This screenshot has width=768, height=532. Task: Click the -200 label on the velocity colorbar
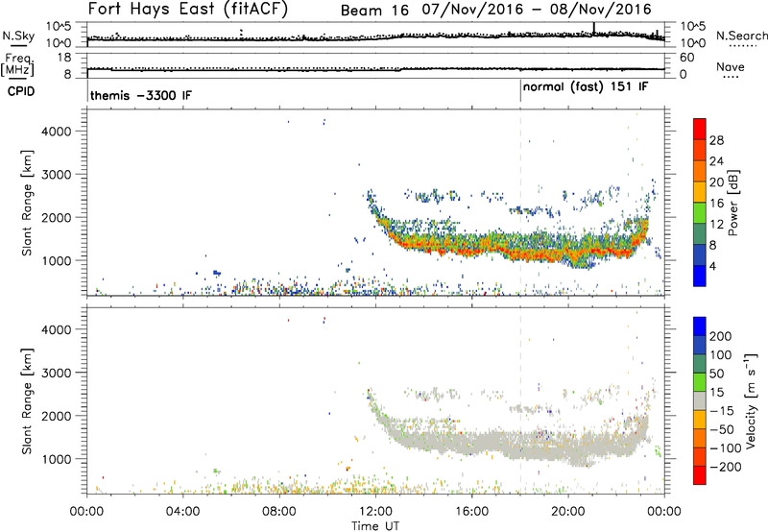click(726, 467)
